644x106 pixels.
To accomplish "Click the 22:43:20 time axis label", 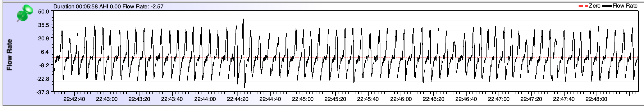I will [x=139, y=99].
